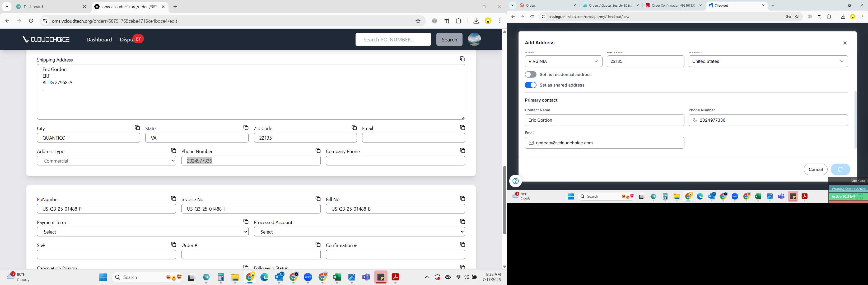Open Microsoft Teams from the main taskbar
Image resolution: width=868 pixels, height=285 pixels.
pos(366,277)
